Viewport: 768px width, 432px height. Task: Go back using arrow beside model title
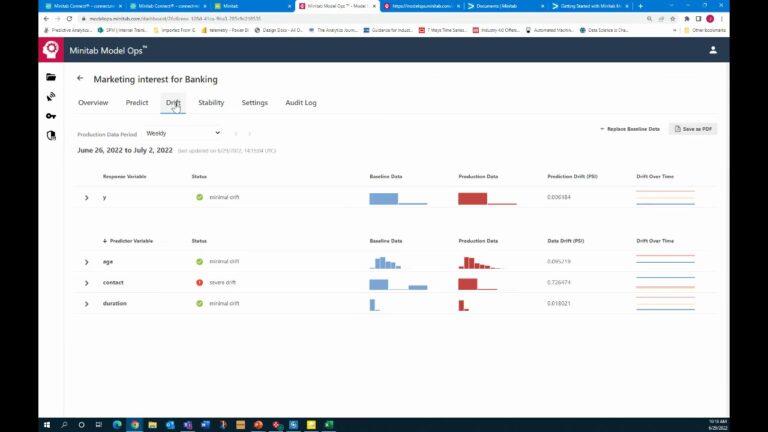click(80, 78)
